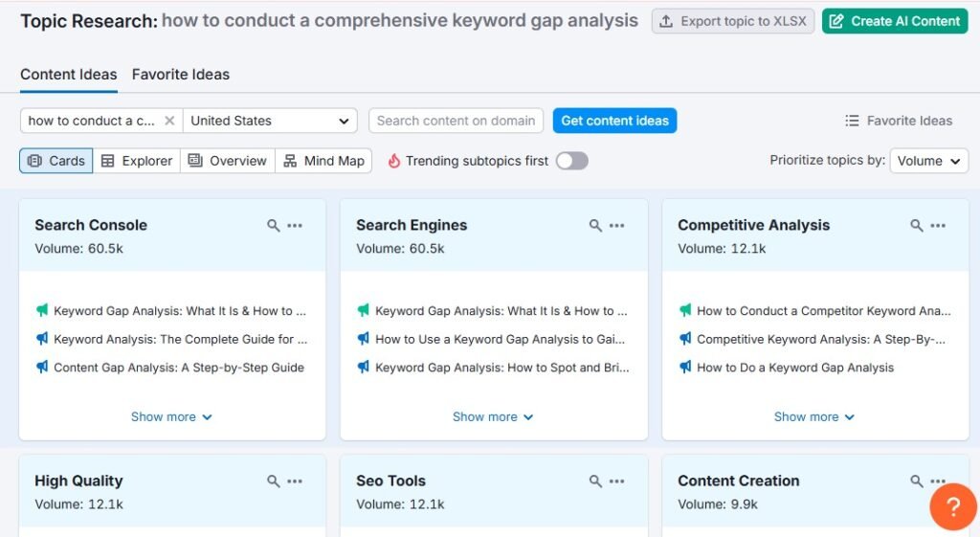Image resolution: width=980 pixels, height=537 pixels.
Task: Select the Mind Map view
Action: pos(323,161)
